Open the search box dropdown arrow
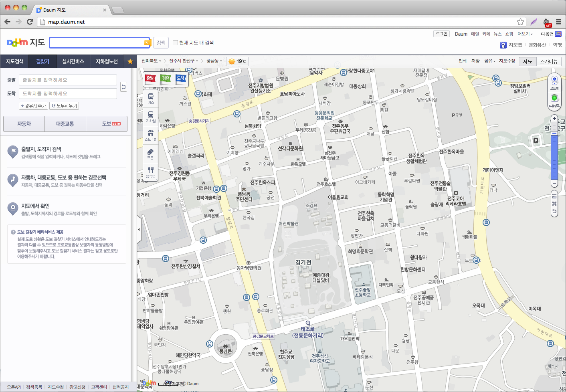Viewport: 566px width, 392px height. click(x=147, y=42)
